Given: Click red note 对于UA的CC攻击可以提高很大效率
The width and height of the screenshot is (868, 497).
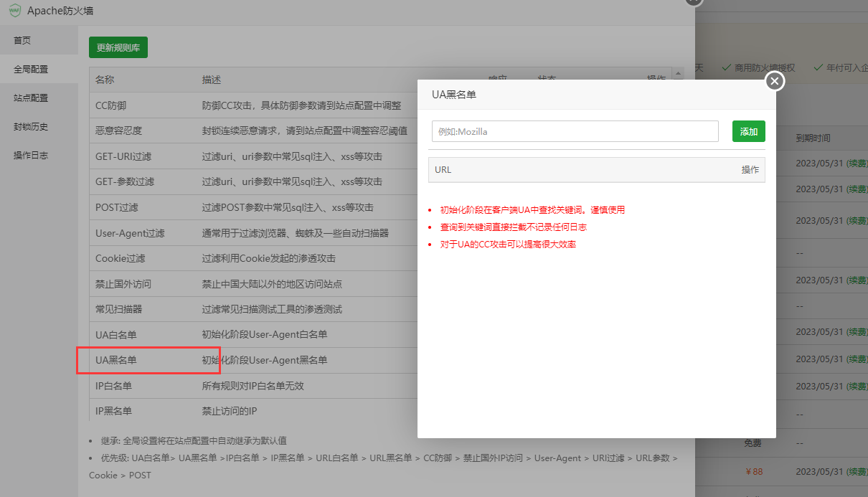Looking at the screenshot, I should pyautogui.click(x=508, y=245).
